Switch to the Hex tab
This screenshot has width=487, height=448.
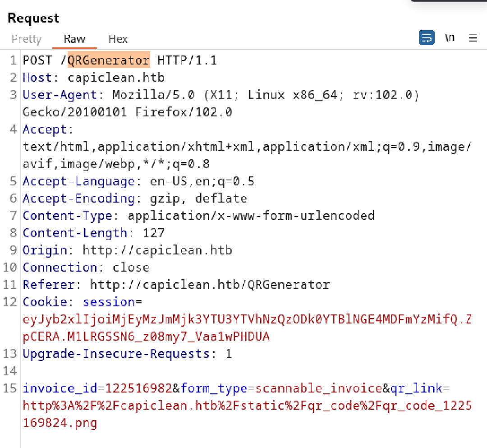click(x=118, y=39)
